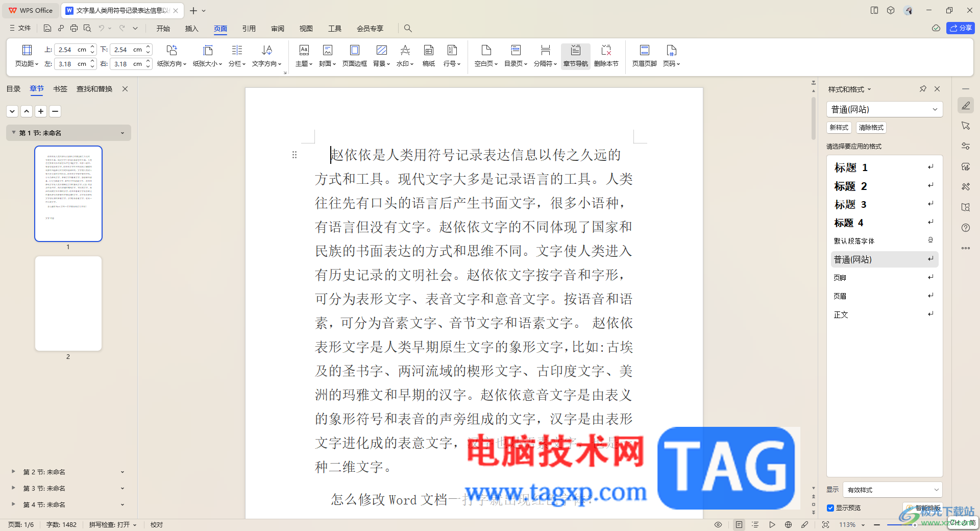Switch to the 引用 ribbon tab
This screenshot has width=980, height=531.
(249, 29)
